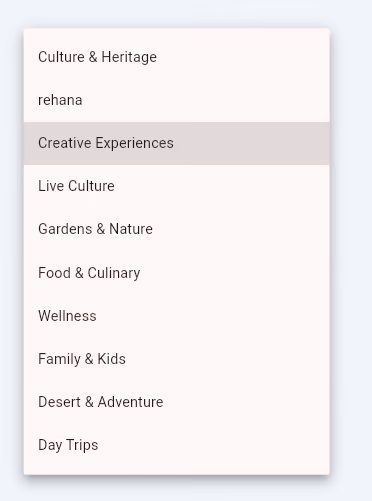Choose the Family & Kids option
This screenshot has height=501, width=372.
pyautogui.click(x=177, y=359)
